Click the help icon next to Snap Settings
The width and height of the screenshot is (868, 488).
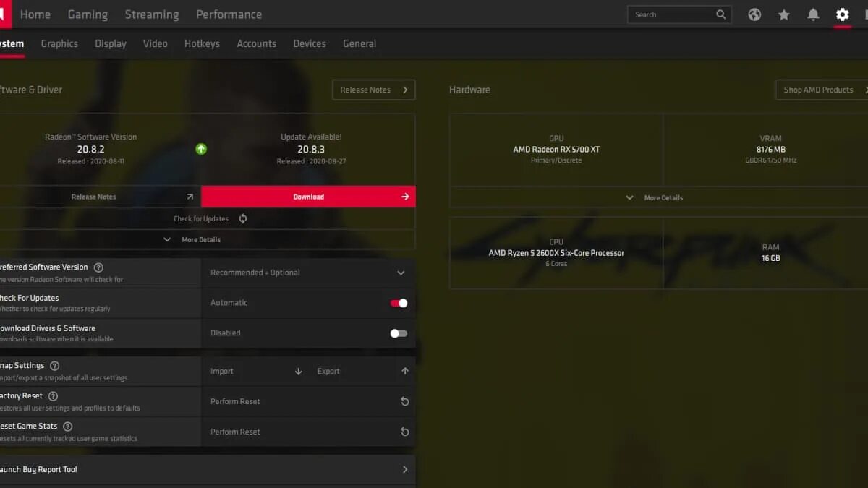click(x=54, y=366)
